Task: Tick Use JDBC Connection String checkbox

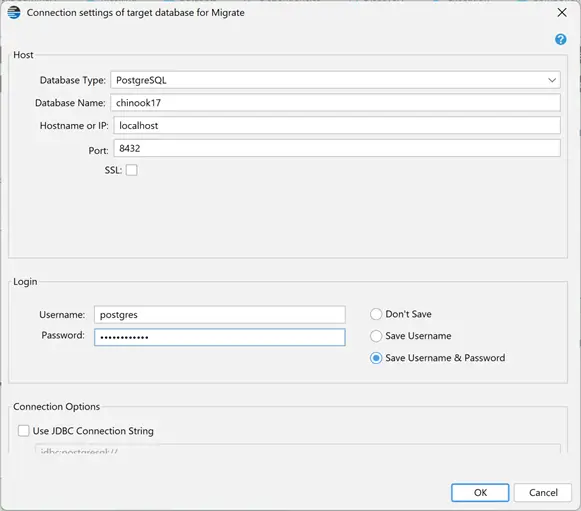Action: point(23,431)
